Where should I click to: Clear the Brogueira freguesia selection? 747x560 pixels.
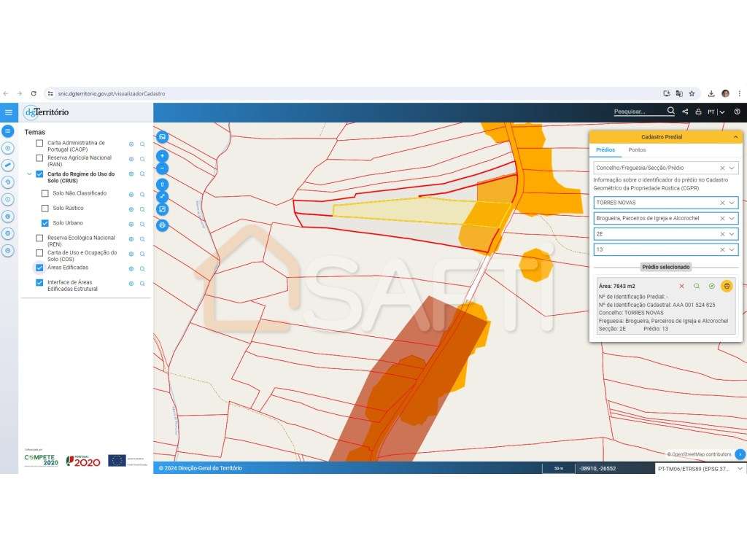click(722, 219)
